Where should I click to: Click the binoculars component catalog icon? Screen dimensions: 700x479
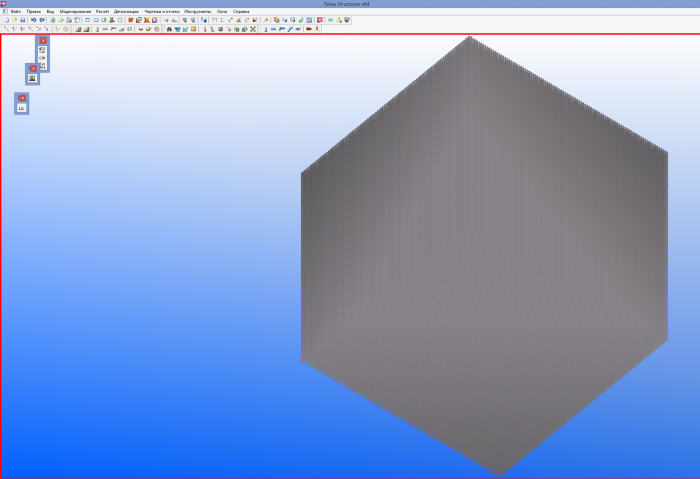[169, 29]
